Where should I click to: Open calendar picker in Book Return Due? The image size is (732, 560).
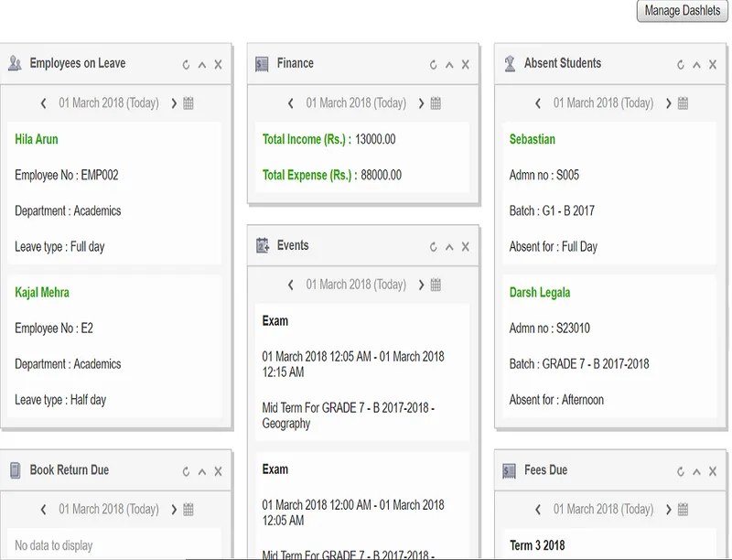(188, 510)
